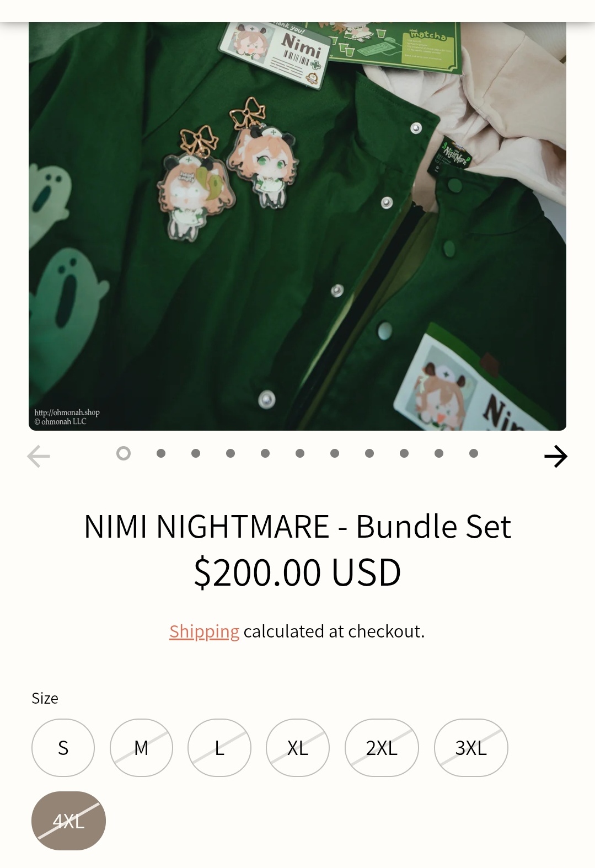Pick the 3XL size option
595x868 pixels.
pyautogui.click(x=471, y=748)
